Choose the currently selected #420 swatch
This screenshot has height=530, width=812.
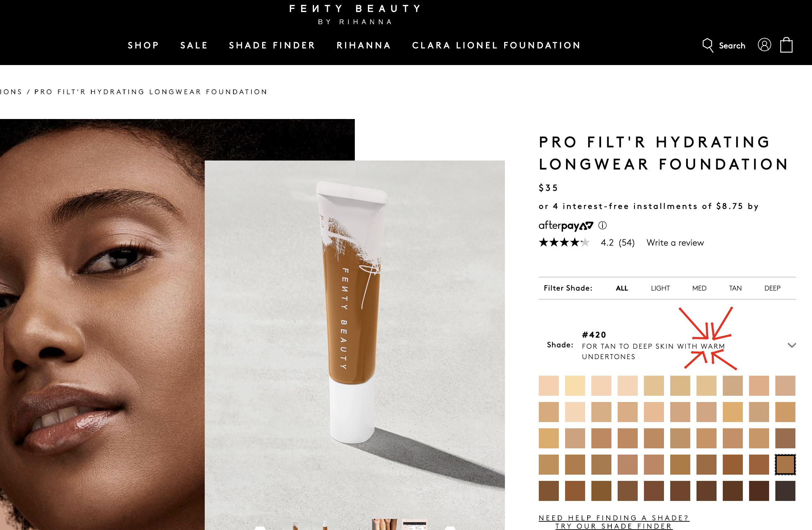[x=785, y=465]
